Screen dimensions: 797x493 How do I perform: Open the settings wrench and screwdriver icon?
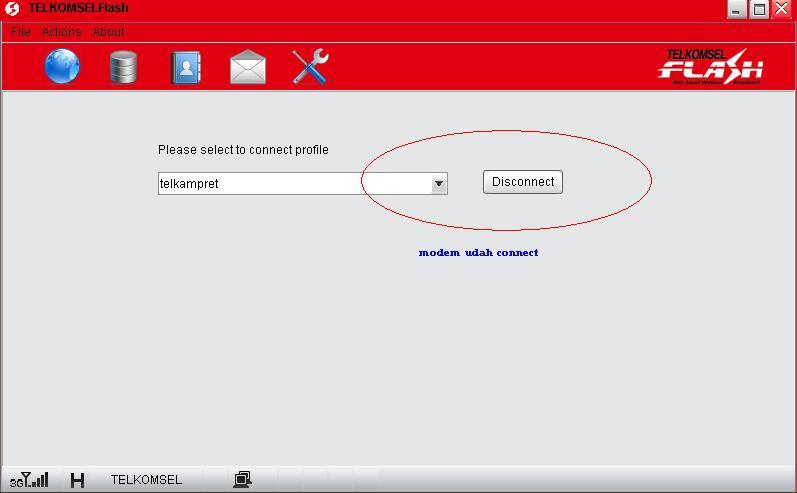click(x=311, y=66)
